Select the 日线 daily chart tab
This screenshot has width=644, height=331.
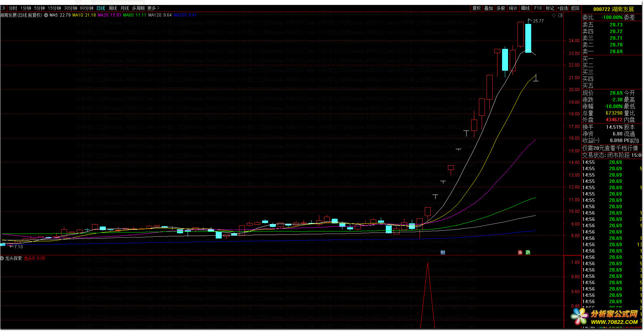point(101,8)
